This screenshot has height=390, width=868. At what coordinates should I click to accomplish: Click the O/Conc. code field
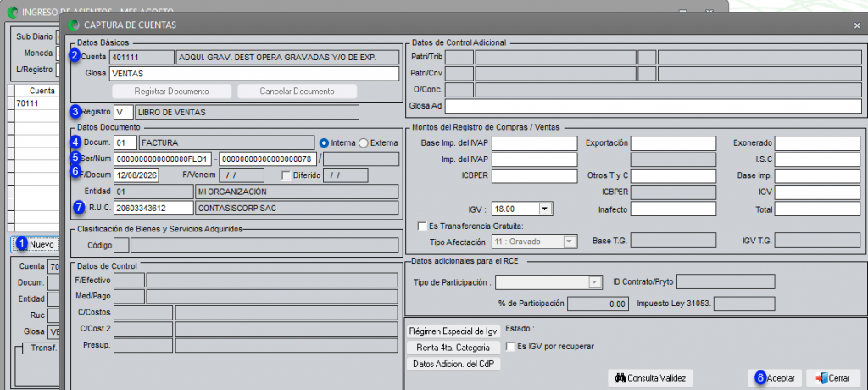point(459,90)
